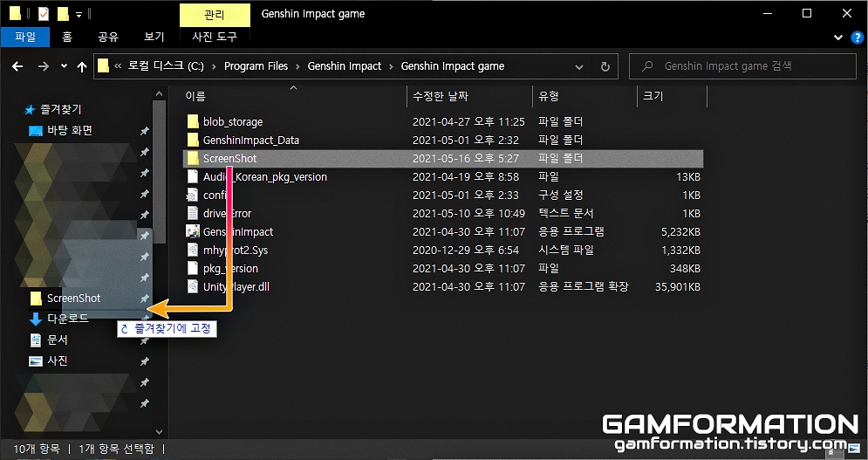Select the UnityPlayer.dll file icon
The height and width of the screenshot is (460, 868).
pyautogui.click(x=193, y=286)
